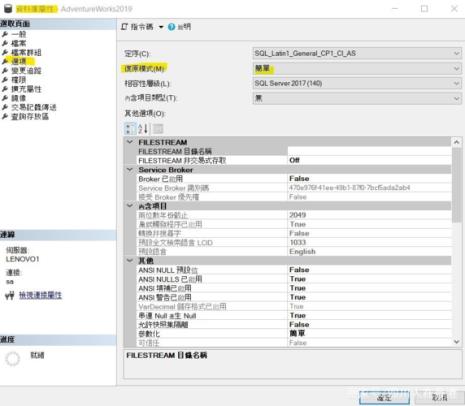Click the alphabetical sort icon

(x=143, y=129)
